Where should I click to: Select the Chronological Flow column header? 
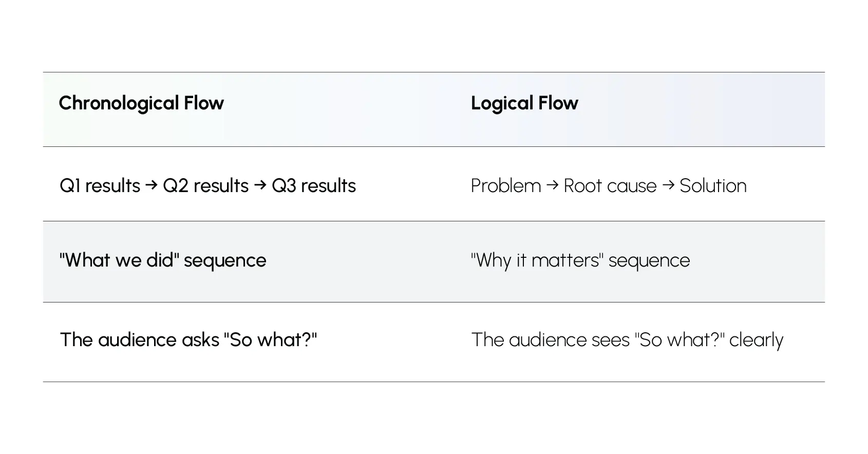click(141, 103)
